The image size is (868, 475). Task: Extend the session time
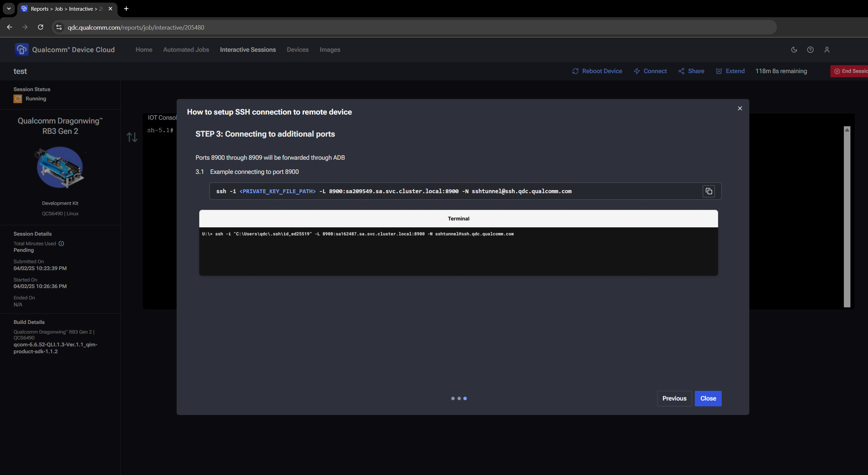(730, 71)
